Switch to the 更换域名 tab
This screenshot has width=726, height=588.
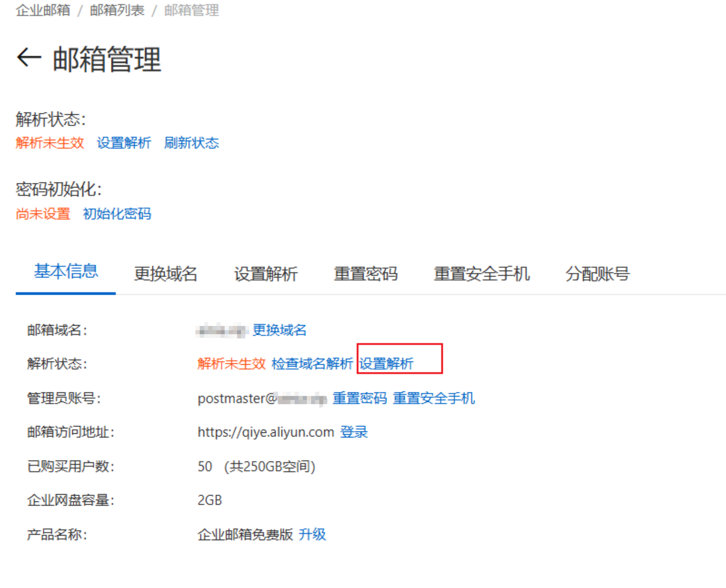pos(165,274)
